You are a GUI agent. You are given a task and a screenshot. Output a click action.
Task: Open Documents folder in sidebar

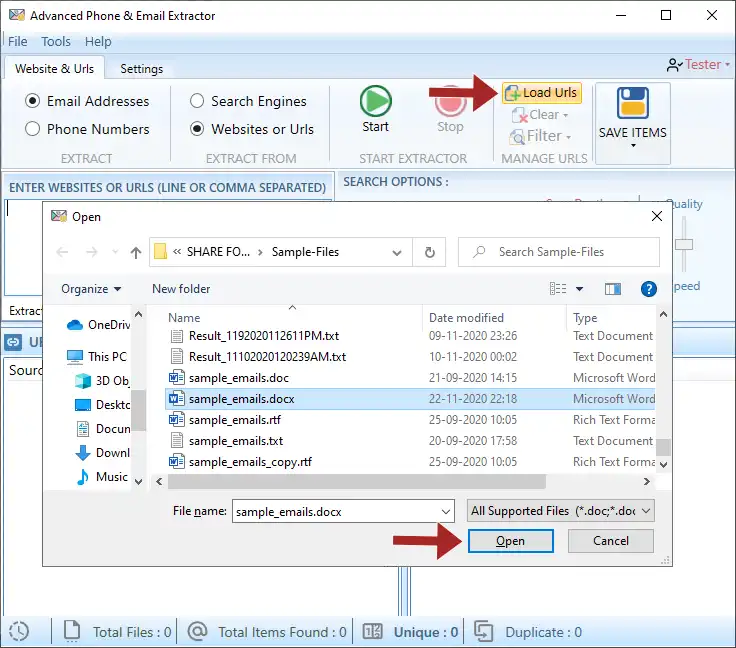(x=102, y=428)
